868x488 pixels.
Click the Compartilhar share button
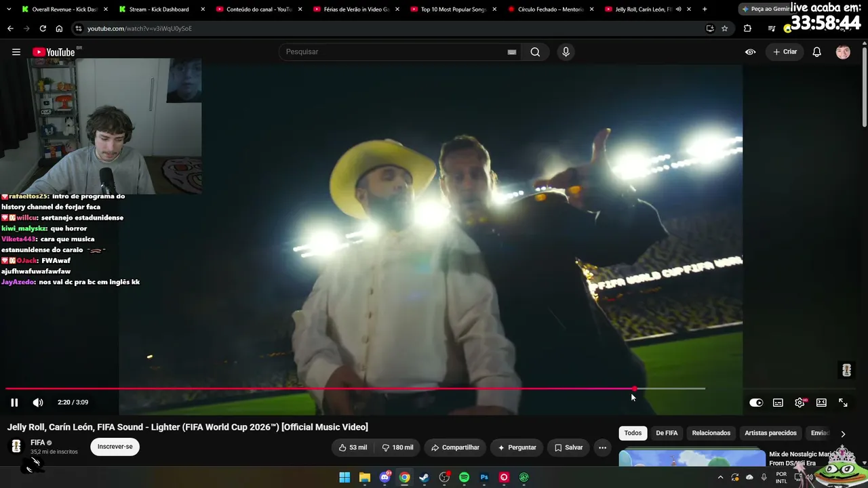coord(455,447)
